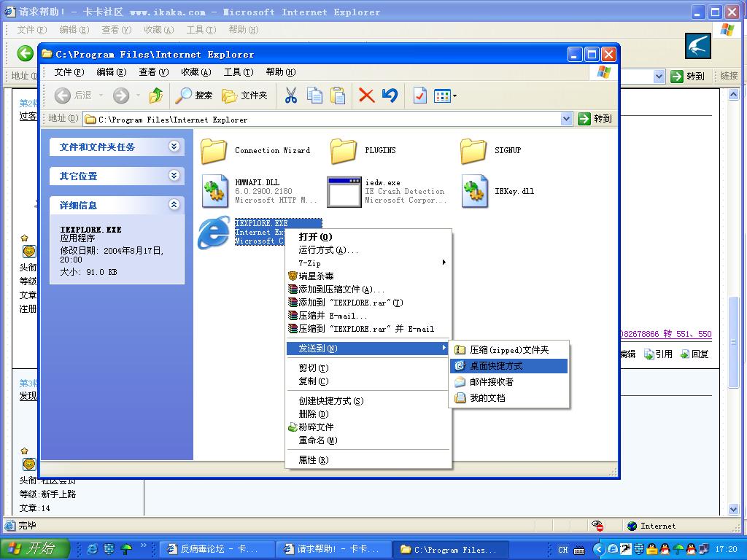747x560 pixels.
Task: Expand the 7-Zip submenu
Action: [368, 262]
